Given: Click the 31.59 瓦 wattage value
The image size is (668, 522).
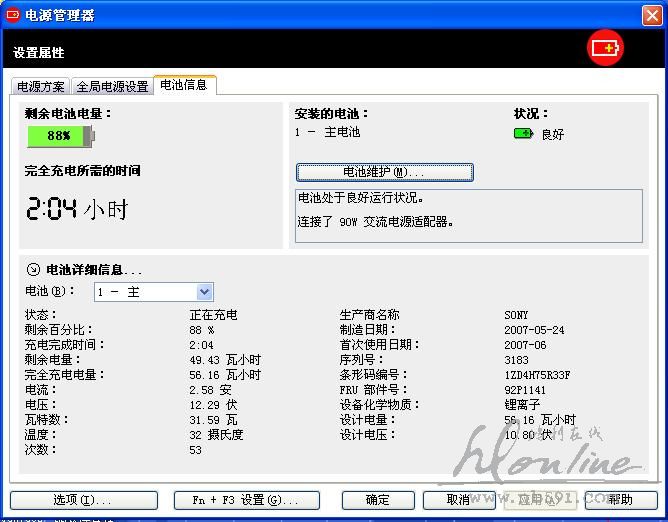Looking at the screenshot, I should pyautogui.click(x=213, y=420).
